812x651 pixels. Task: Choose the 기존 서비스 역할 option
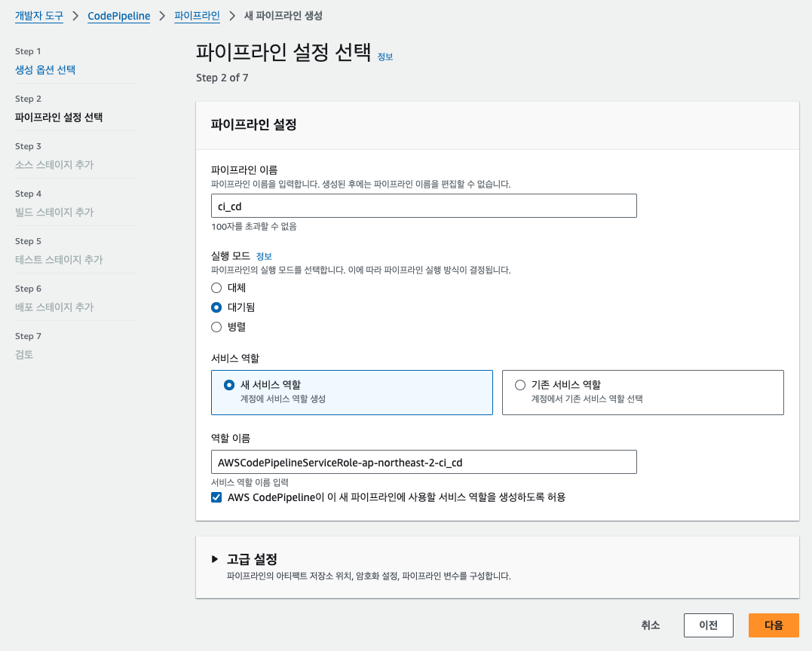coord(642,393)
